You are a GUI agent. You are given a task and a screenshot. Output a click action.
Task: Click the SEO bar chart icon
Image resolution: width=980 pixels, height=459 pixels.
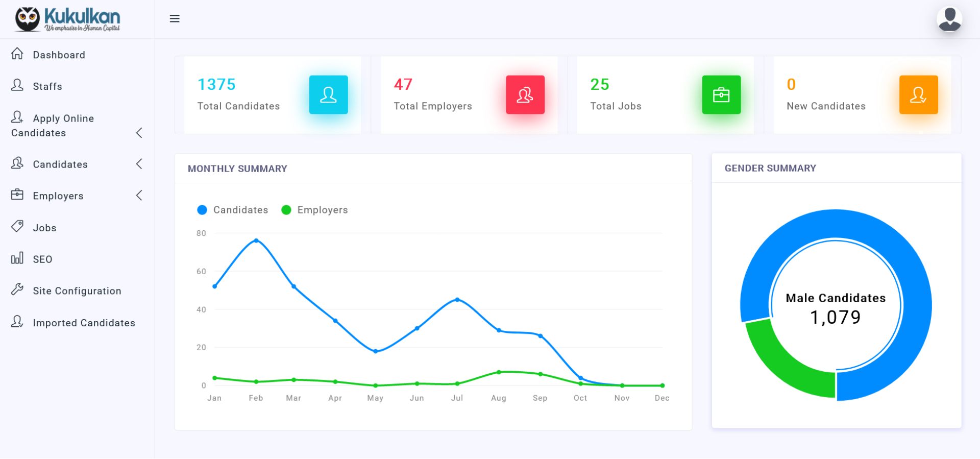point(17,258)
